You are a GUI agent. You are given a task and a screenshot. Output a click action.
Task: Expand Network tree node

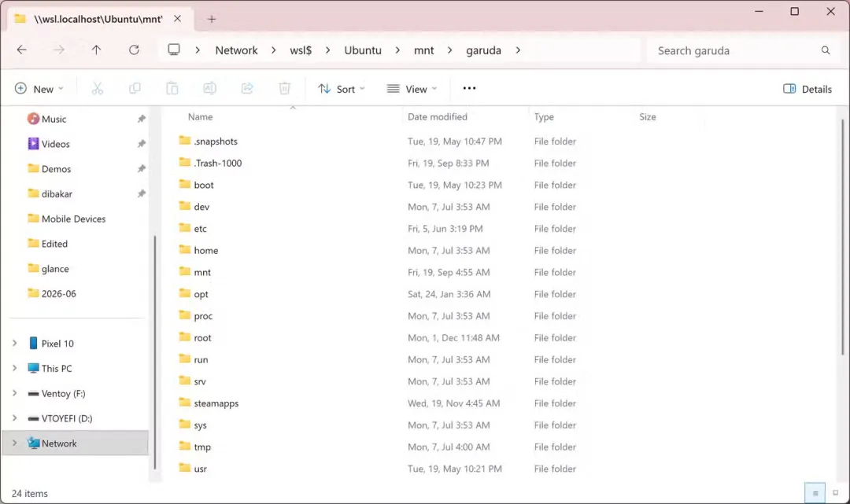pos(15,443)
